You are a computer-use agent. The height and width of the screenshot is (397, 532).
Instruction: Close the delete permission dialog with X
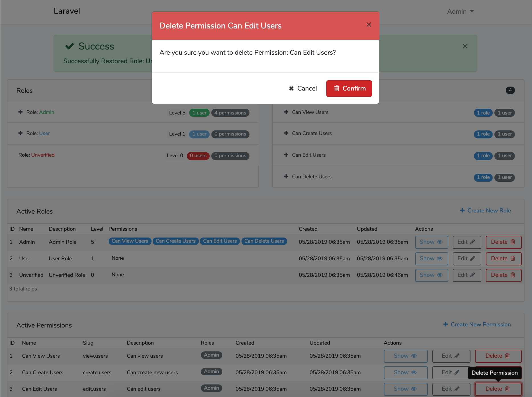[369, 25]
